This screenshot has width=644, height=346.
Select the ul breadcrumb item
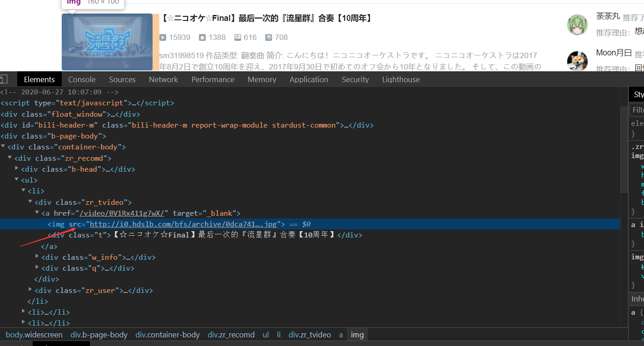pos(266,335)
